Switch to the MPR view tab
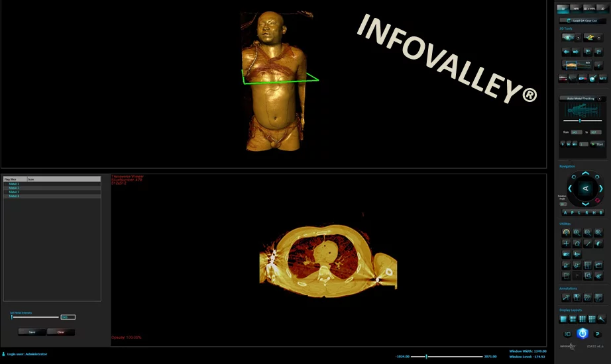Image resolution: width=611 pixels, height=364 pixels. 576,9
